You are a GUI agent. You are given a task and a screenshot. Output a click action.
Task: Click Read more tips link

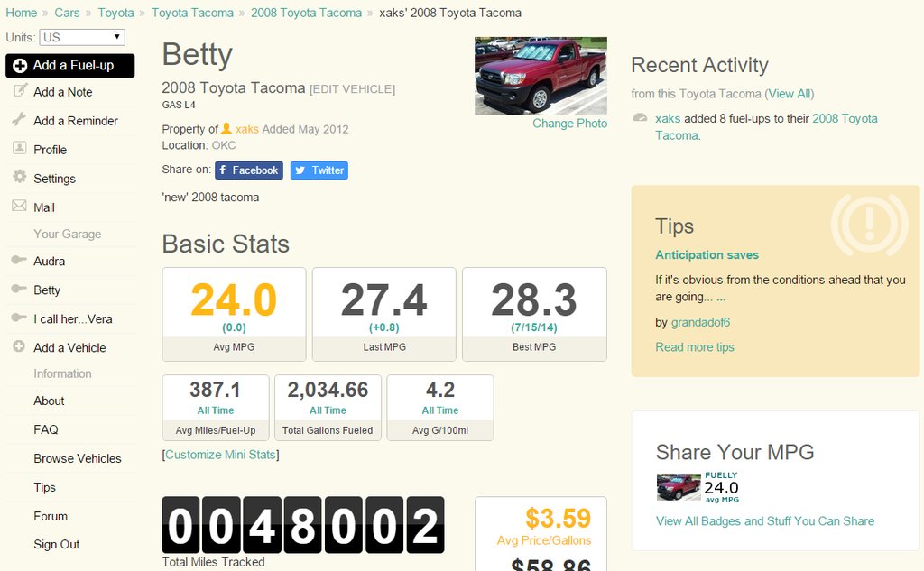(x=695, y=347)
